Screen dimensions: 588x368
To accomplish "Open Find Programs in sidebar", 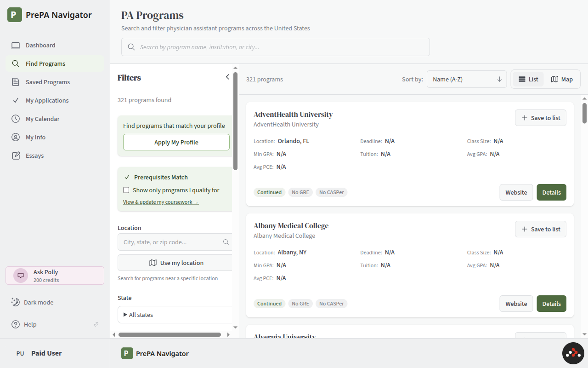I will point(55,63).
